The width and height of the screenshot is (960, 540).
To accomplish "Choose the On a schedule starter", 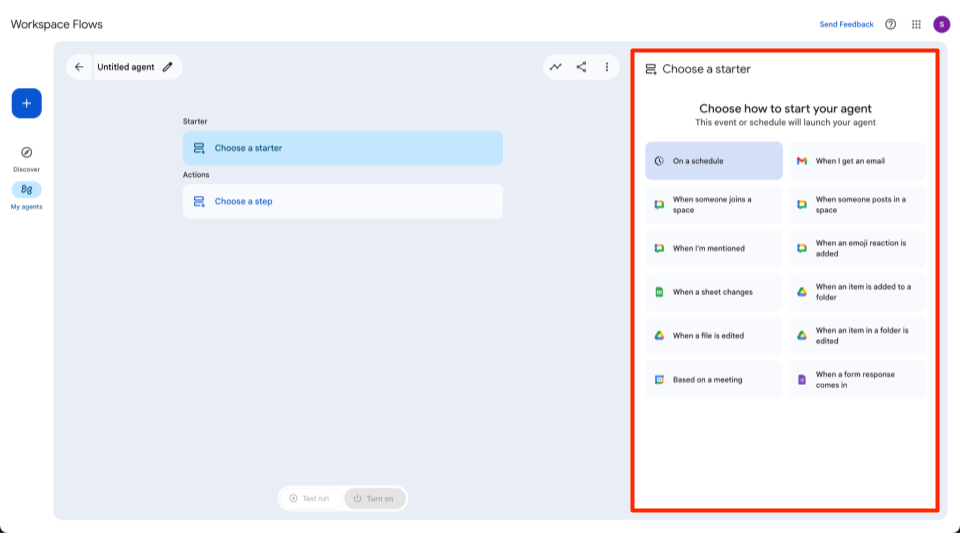I will click(x=713, y=161).
